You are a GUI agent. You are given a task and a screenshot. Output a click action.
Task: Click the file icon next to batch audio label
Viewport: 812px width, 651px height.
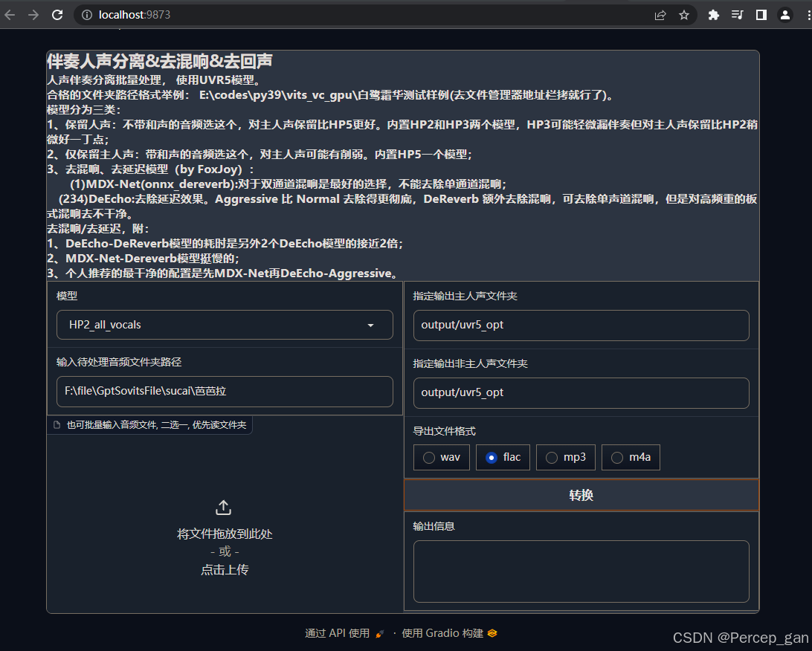tap(57, 425)
